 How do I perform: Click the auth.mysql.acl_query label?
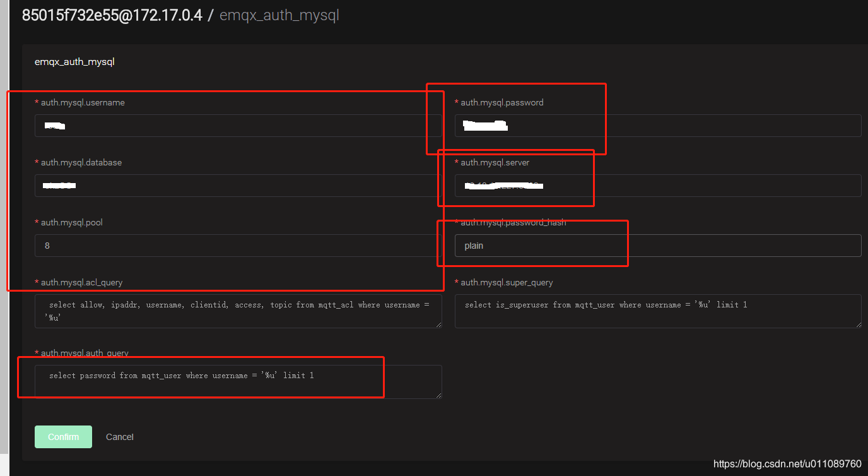point(82,282)
